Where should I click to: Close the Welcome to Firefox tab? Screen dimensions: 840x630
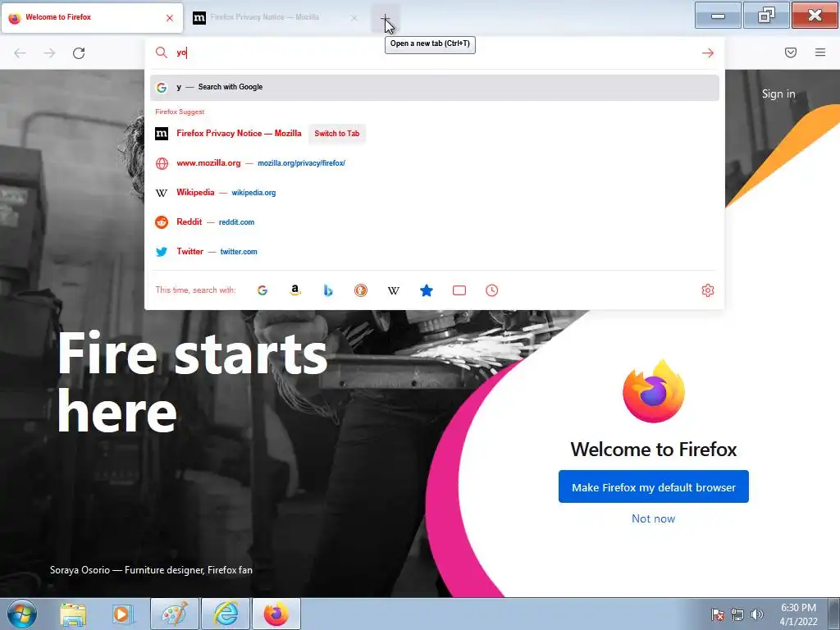tap(170, 18)
